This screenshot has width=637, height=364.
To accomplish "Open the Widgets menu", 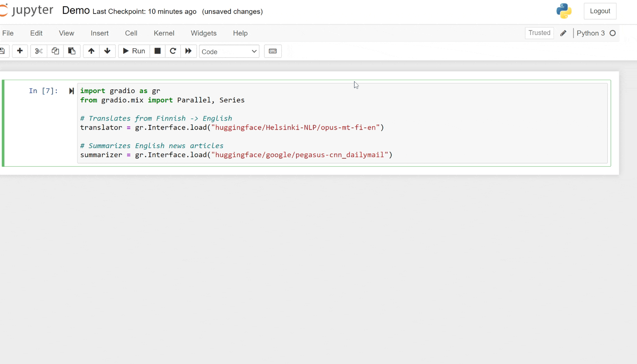I will 203,33.
